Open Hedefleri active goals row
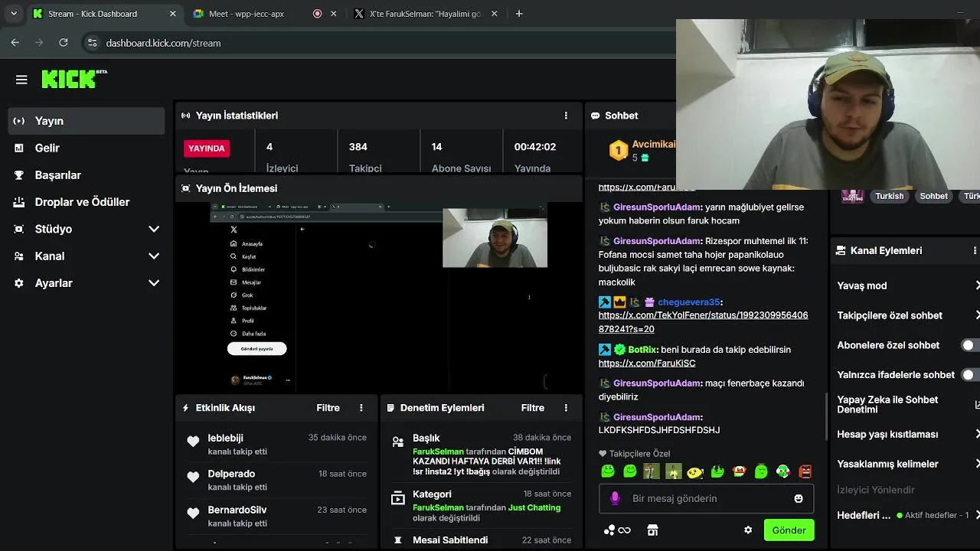The width and height of the screenshot is (980, 551). (x=906, y=515)
